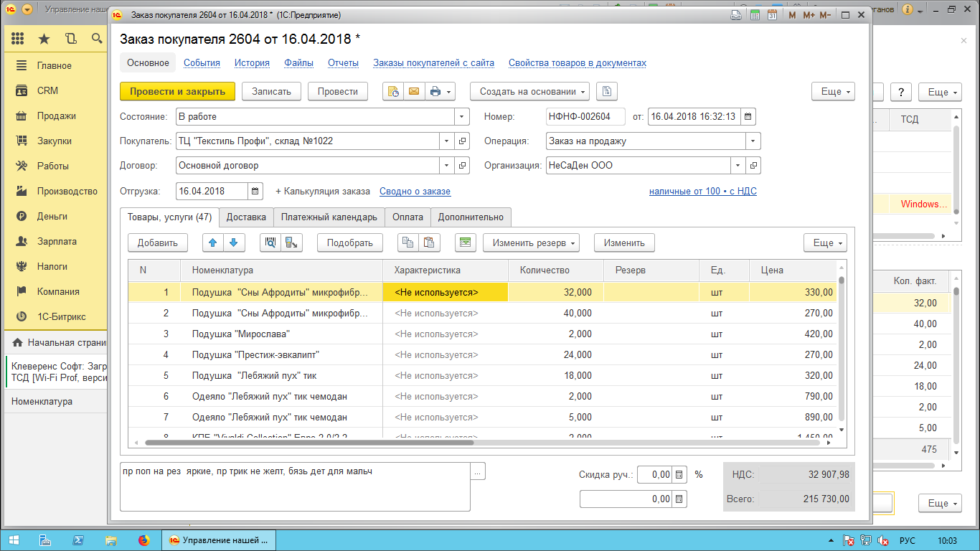The image size is (980, 551).
Task: Open sections menu grid icon
Action: (x=18, y=39)
